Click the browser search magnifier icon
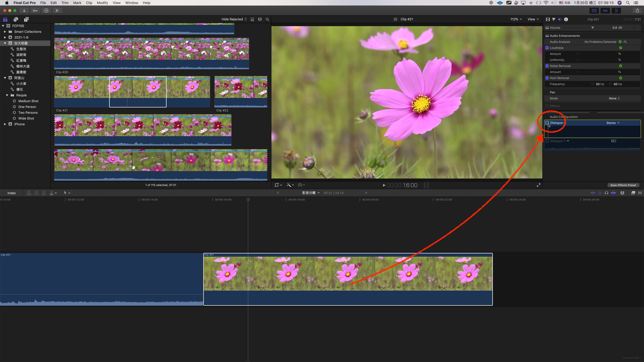 pos(267,19)
